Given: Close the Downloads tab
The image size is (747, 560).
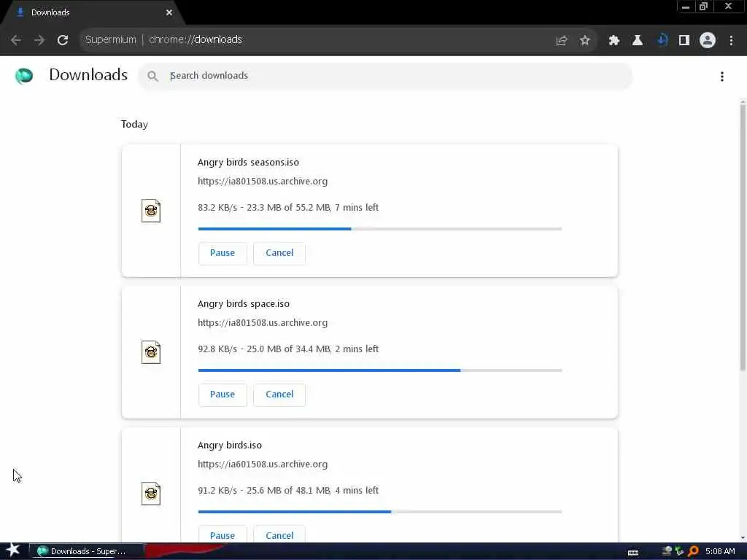Looking at the screenshot, I should pyautogui.click(x=169, y=12).
